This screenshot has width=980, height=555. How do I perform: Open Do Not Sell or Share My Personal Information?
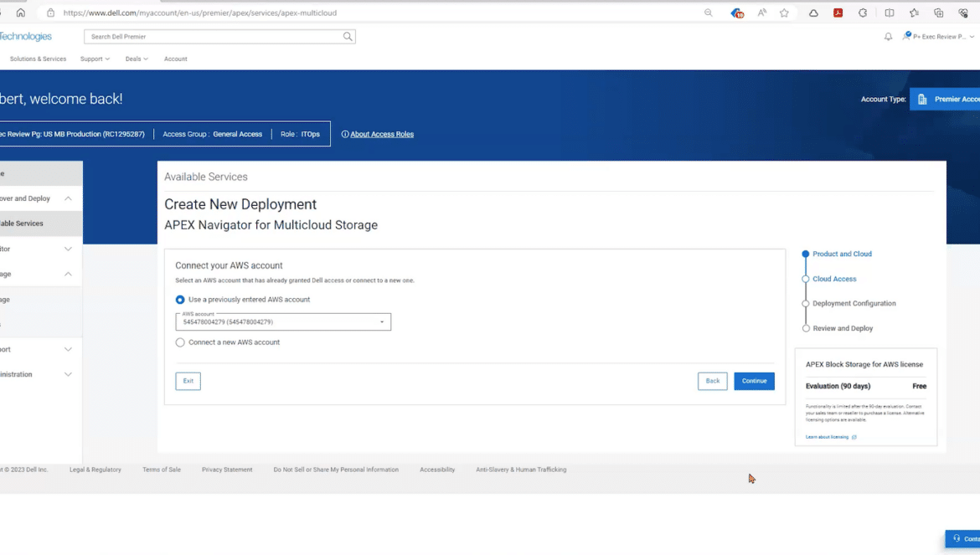(x=336, y=470)
